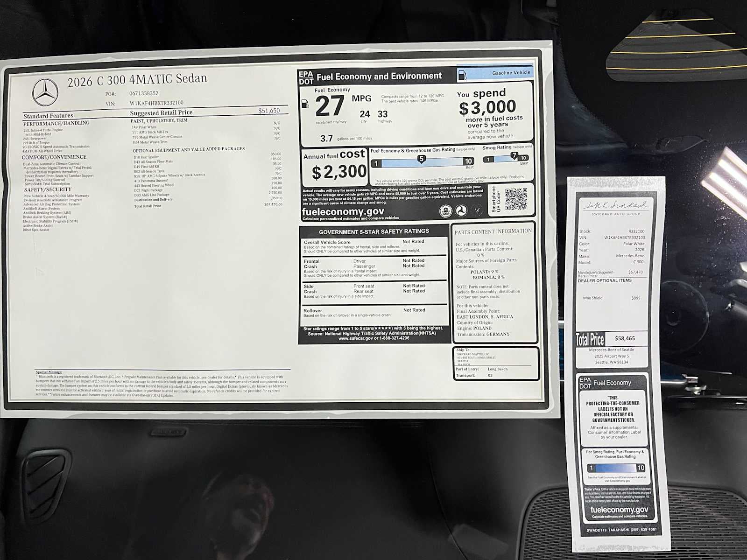This screenshot has height=560, width=747.
Task: Click the "Max Shield" dealer optional item
Action: (593, 298)
